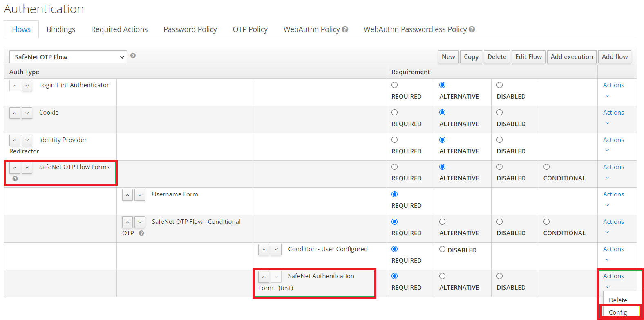Open the OTP Policy tab
Screen dimensions: 644x320
click(250, 29)
